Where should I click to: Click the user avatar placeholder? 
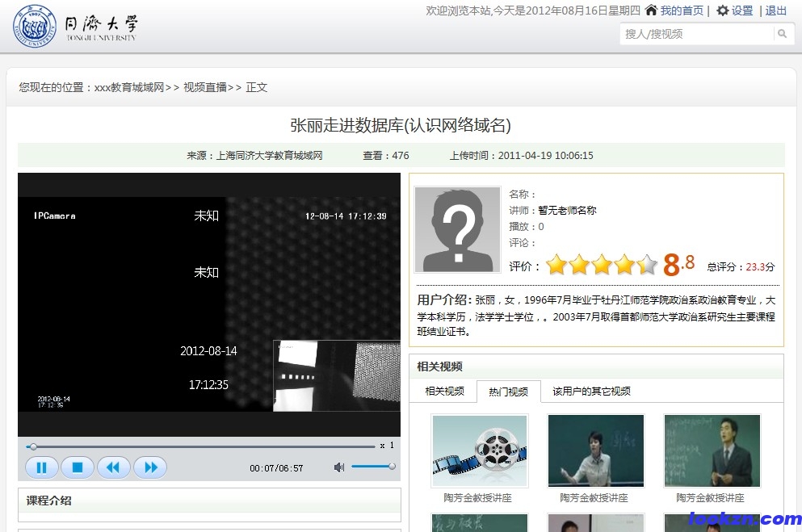458,229
